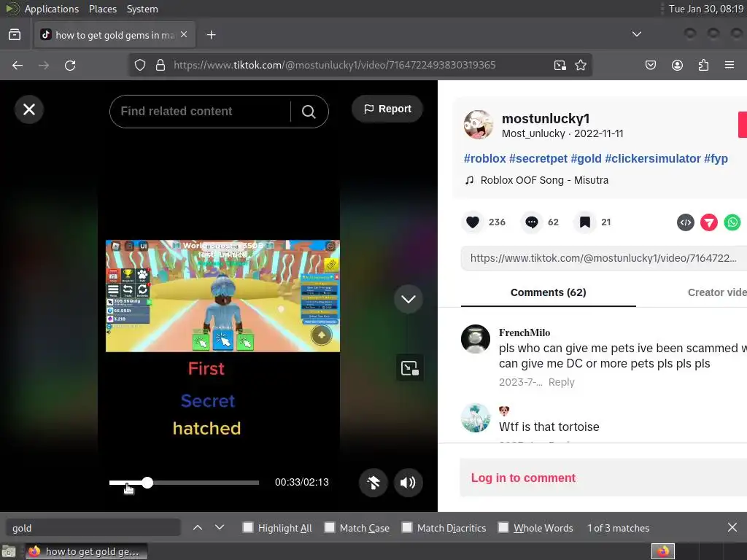List all tabs dropdown arrow
This screenshot has width=747, height=560.
point(636,34)
